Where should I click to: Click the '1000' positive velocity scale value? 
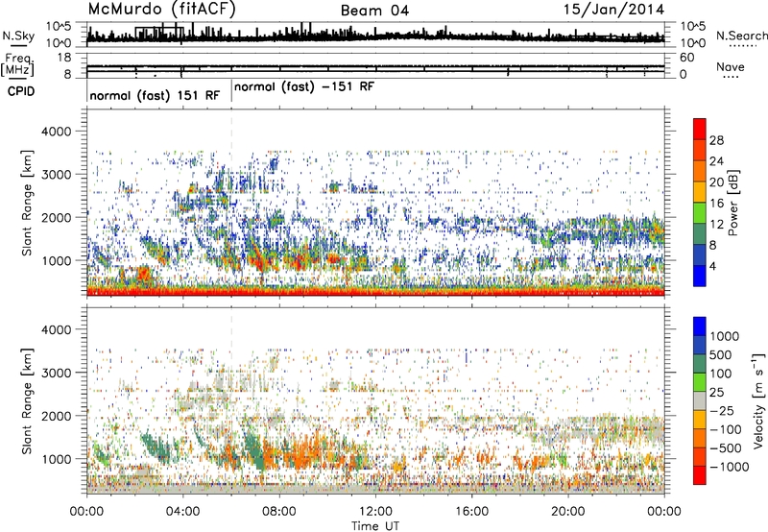pos(725,336)
